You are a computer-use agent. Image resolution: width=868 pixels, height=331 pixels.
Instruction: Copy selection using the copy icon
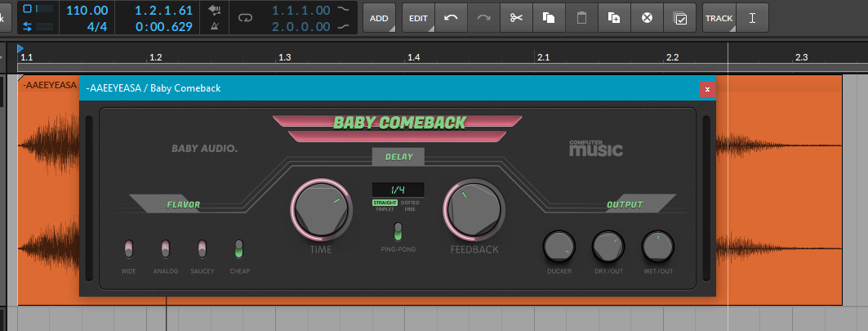click(x=550, y=18)
